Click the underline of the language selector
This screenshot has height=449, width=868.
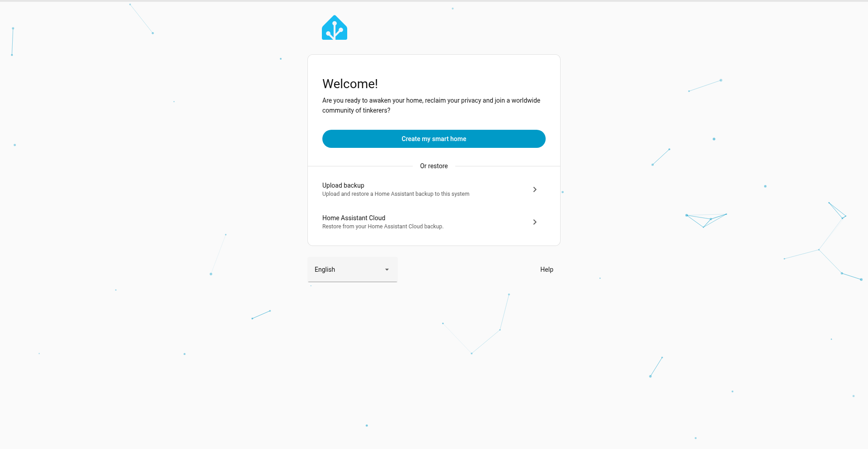[352, 282]
